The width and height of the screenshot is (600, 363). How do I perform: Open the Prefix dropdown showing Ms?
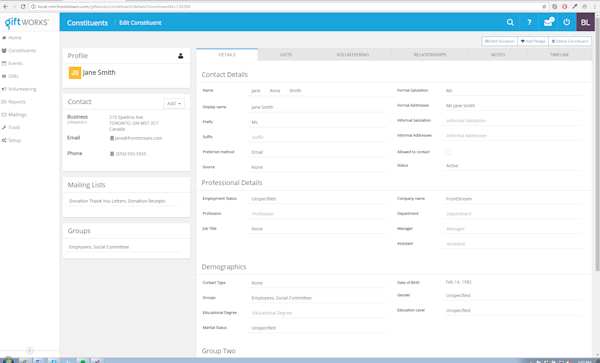(x=317, y=122)
